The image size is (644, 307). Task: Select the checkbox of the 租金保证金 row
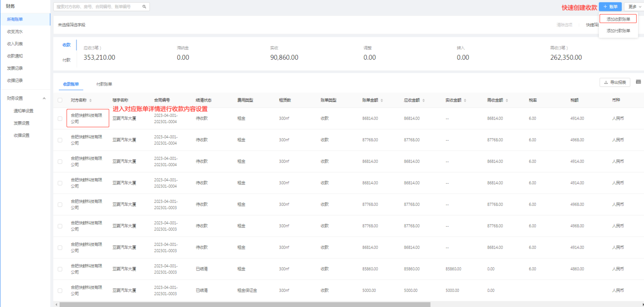(60, 291)
